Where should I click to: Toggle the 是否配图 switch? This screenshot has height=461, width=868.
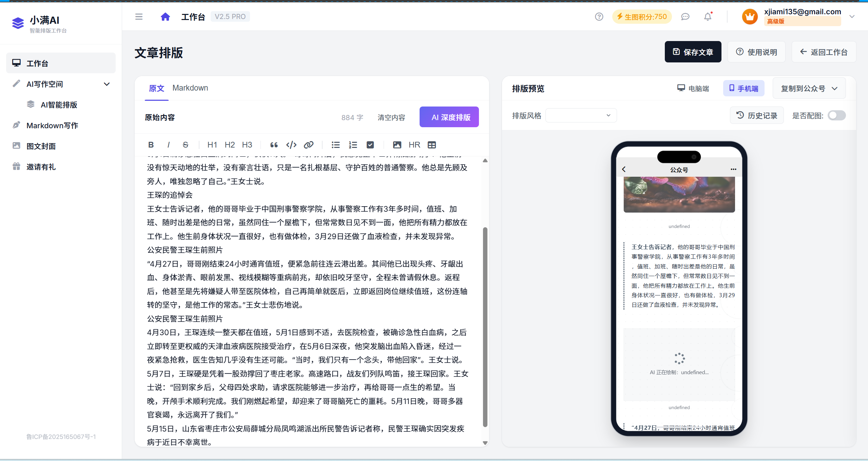pos(836,116)
